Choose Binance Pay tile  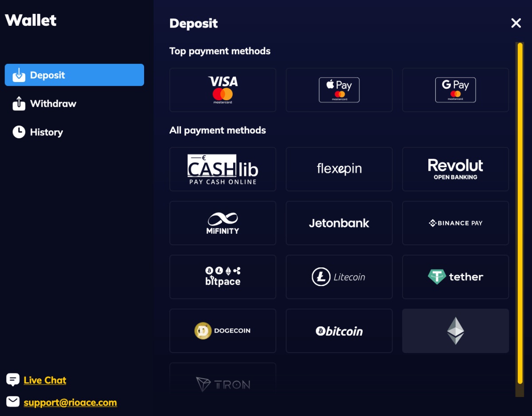pyautogui.click(x=455, y=223)
